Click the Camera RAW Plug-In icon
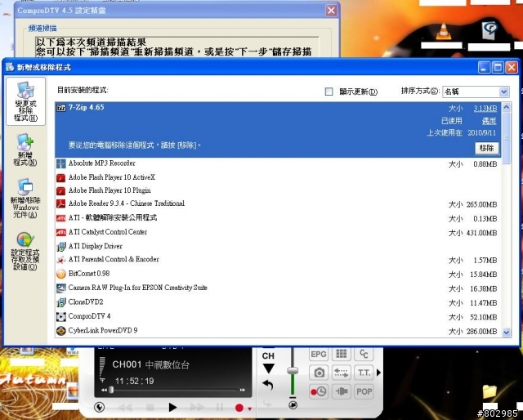This screenshot has height=420, width=523. tap(61, 288)
